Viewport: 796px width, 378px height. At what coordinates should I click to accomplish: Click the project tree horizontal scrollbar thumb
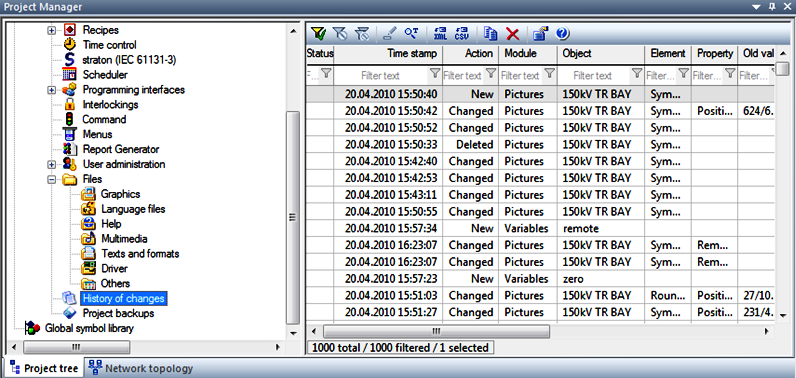[77, 347]
